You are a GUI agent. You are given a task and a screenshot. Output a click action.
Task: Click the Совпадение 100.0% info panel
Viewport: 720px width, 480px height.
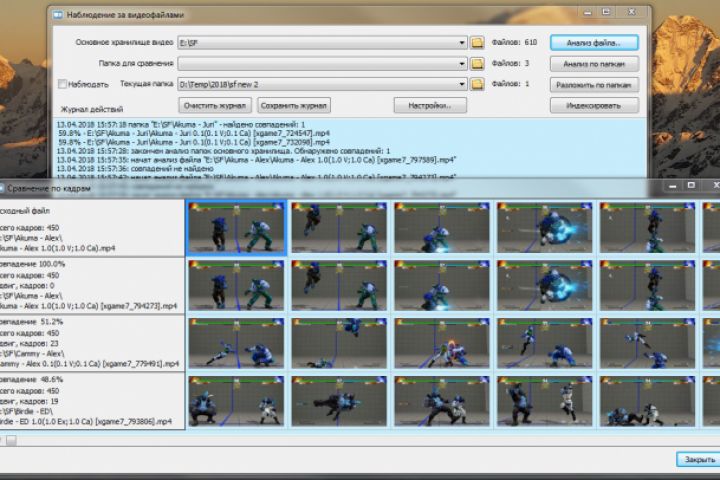point(92,286)
